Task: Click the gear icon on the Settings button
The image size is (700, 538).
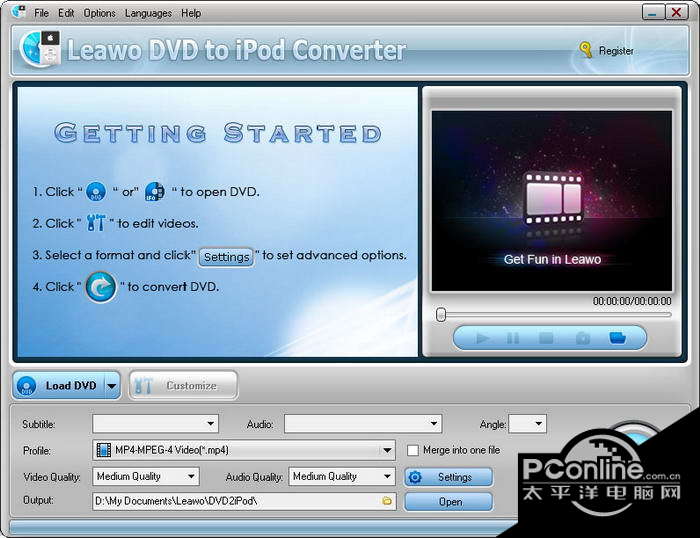Action: point(415,477)
